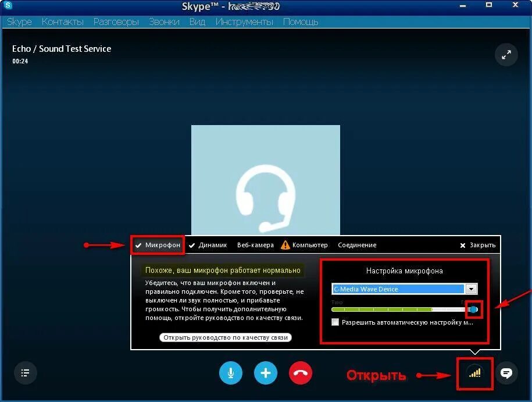Switch to the Динамик tab
This screenshot has width=532, height=402.
pos(208,245)
